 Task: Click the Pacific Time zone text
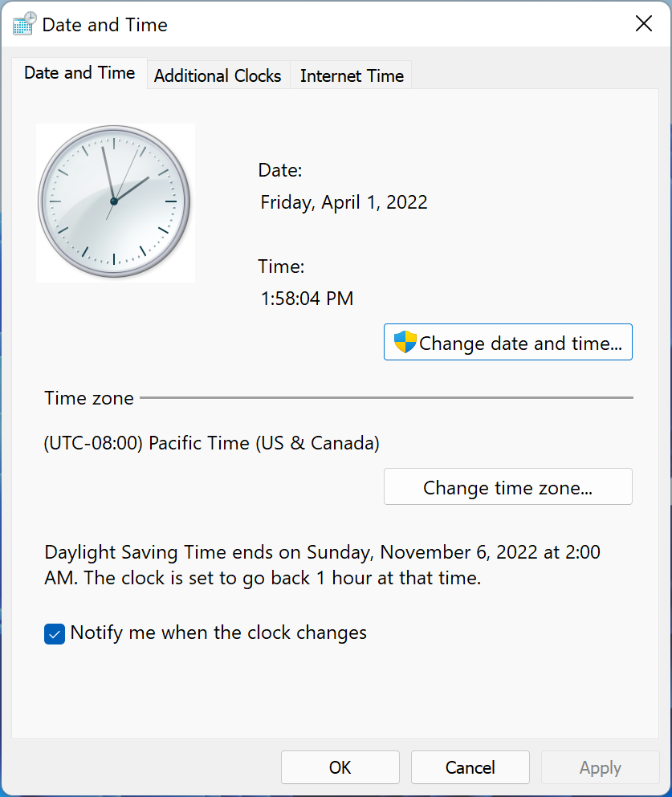(212, 443)
